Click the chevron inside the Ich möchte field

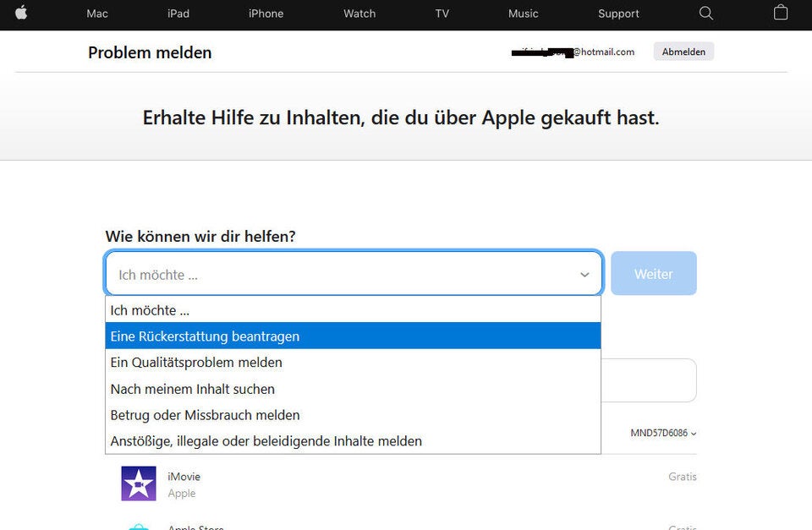pos(584,274)
